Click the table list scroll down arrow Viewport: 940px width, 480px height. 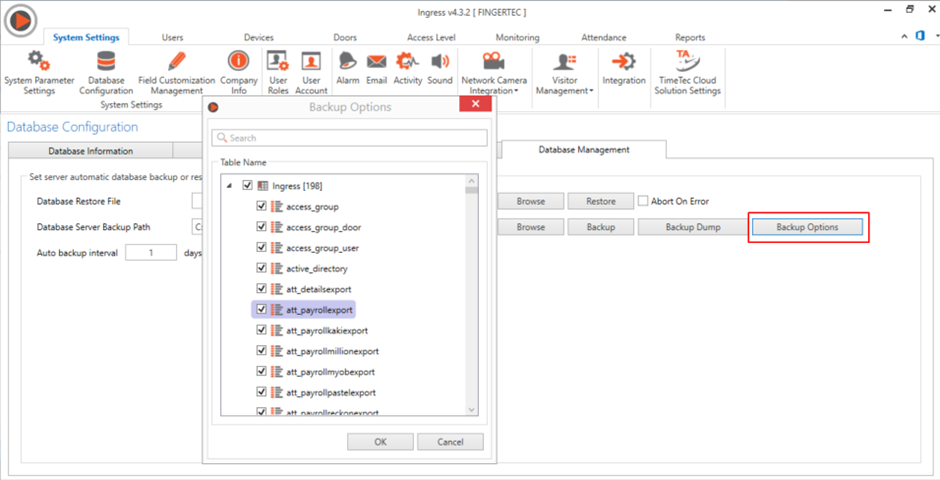coord(472,409)
